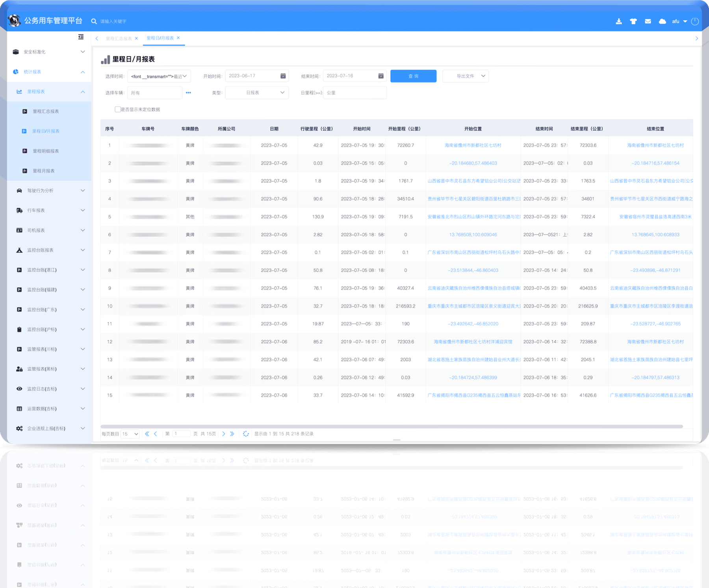Open 每页数目 page size dropdown
The height and width of the screenshot is (588, 709).
(130, 434)
